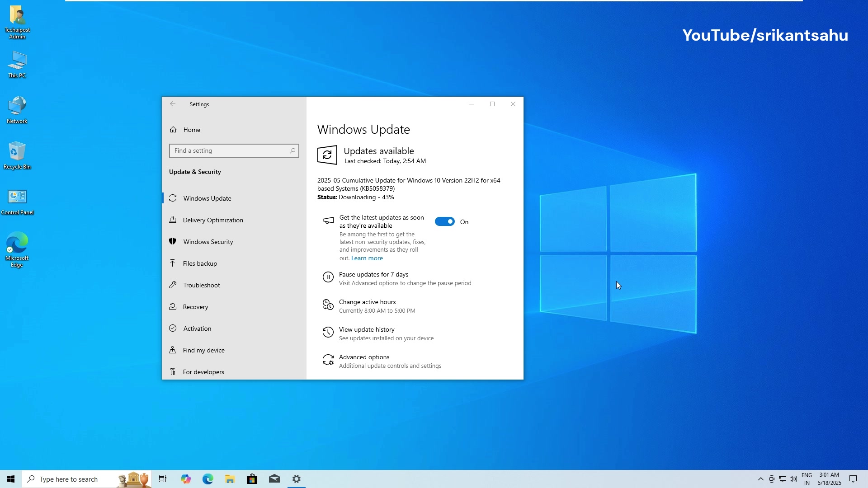Click the 'Find a setting' search box
Screen dimensions: 868x488
[x=234, y=150]
